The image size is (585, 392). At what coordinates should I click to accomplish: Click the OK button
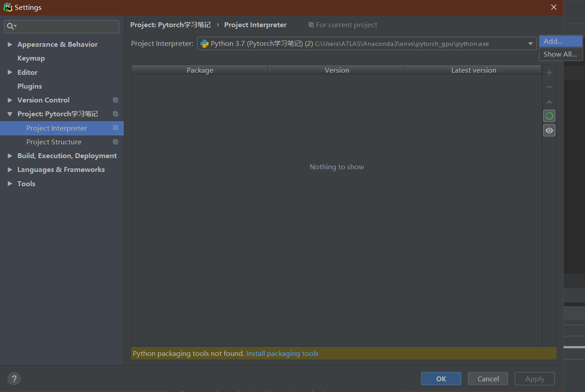[x=441, y=379]
